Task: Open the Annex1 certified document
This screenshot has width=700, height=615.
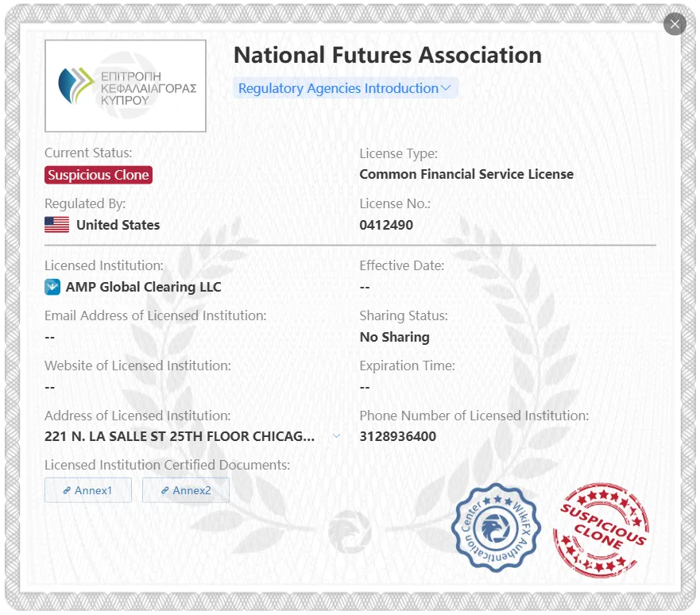Action: (88, 490)
